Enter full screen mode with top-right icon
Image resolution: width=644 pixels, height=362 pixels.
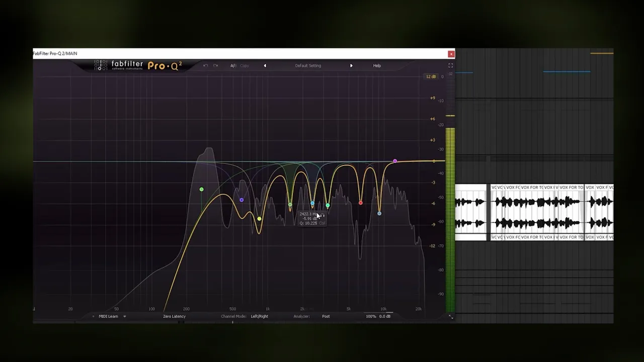(450, 65)
